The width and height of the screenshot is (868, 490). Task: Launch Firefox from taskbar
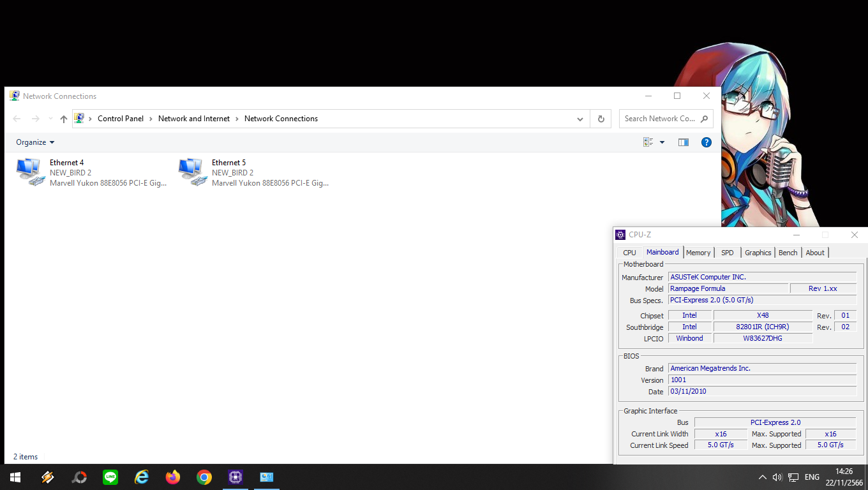pyautogui.click(x=173, y=477)
